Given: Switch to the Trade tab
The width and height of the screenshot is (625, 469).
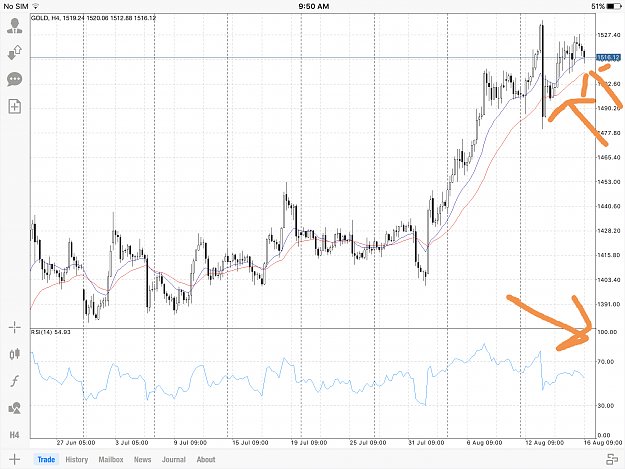Looking at the screenshot, I should [x=46, y=459].
